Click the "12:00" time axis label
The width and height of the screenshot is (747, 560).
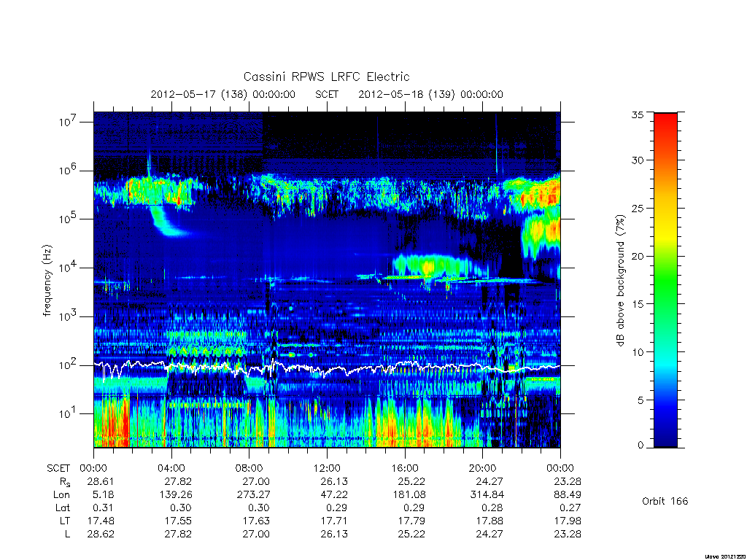(327, 468)
